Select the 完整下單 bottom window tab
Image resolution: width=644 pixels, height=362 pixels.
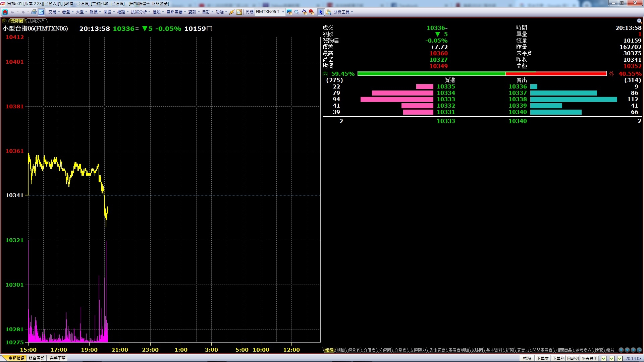tap(57, 358)
